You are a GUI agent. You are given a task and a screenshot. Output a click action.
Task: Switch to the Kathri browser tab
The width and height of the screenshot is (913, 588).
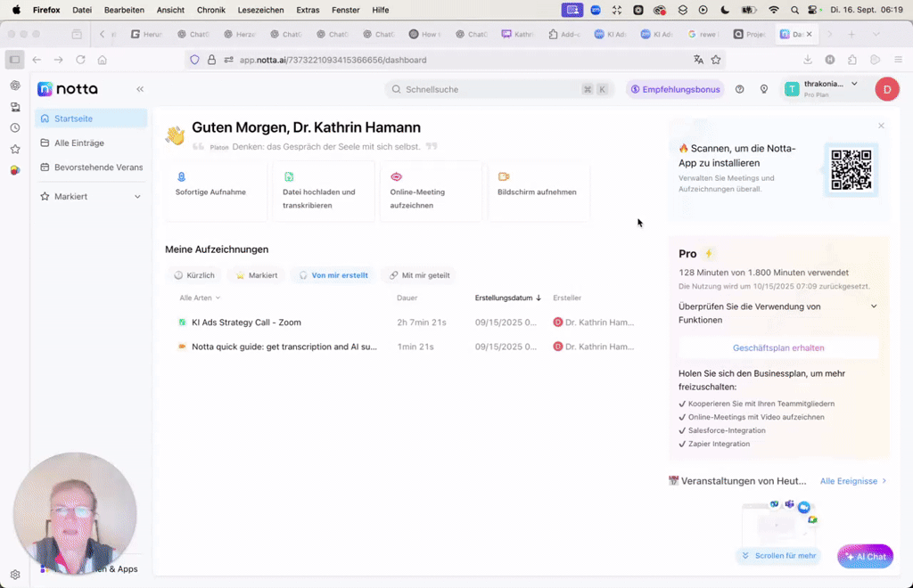pos(518,35)
